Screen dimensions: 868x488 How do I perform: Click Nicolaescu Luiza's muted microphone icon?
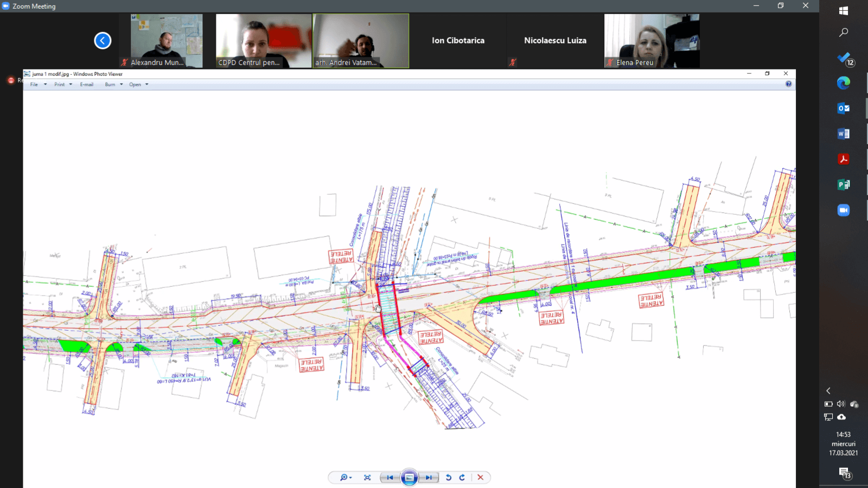pos(512,62)
